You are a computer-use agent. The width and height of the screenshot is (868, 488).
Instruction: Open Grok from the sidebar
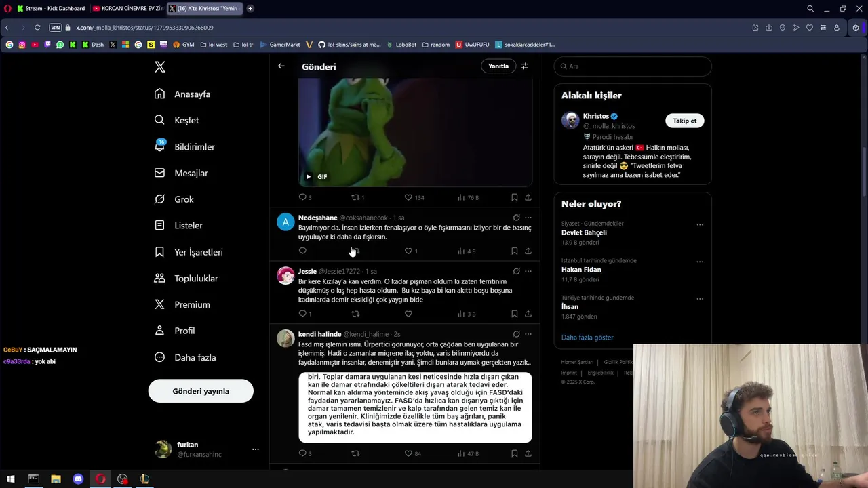(x=174, y=199)
